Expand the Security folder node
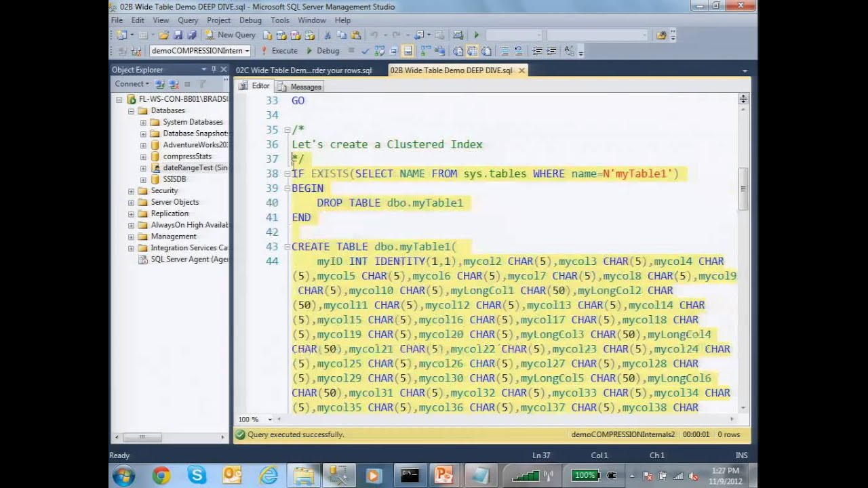Viewport: 868px width, 488px height. tap(132, 190)
